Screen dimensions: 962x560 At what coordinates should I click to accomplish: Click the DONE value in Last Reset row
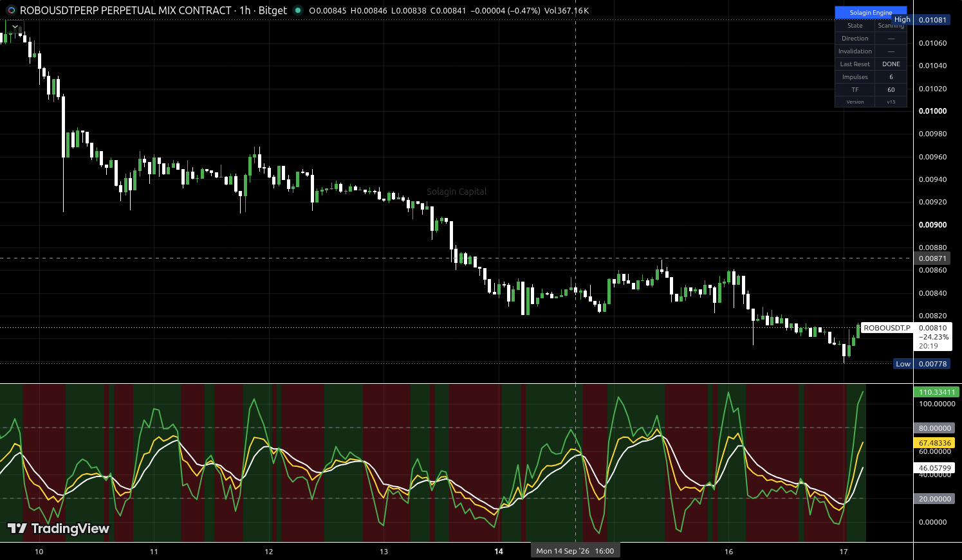[891, 64]
